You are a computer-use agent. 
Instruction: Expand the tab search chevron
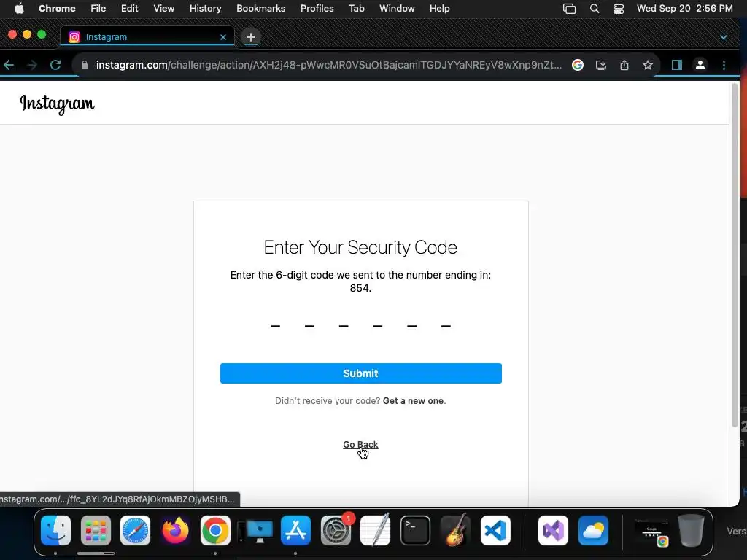(724, 36)
